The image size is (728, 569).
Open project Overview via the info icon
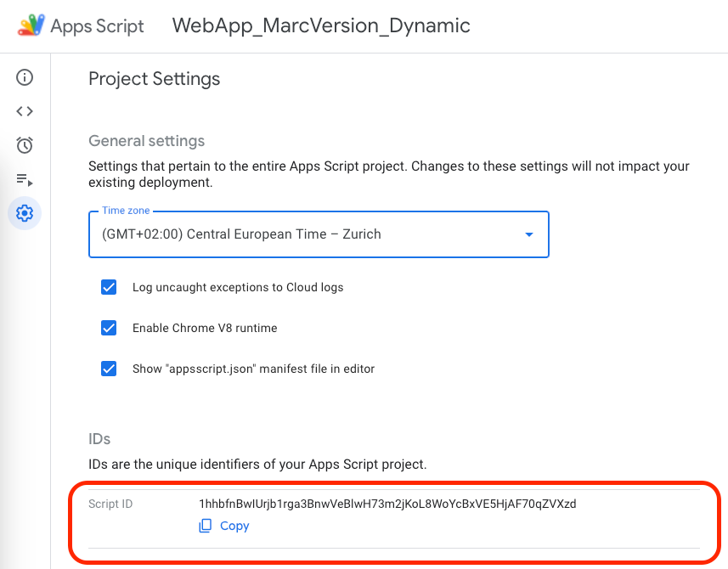point(24,76)
